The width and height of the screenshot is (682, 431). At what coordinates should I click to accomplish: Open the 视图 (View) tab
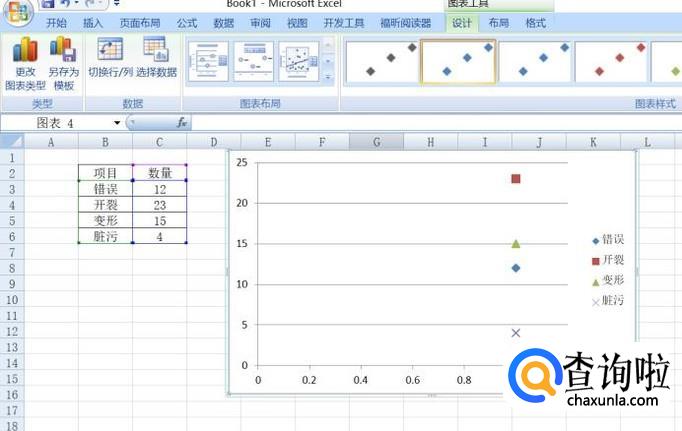tap(297, 23)
